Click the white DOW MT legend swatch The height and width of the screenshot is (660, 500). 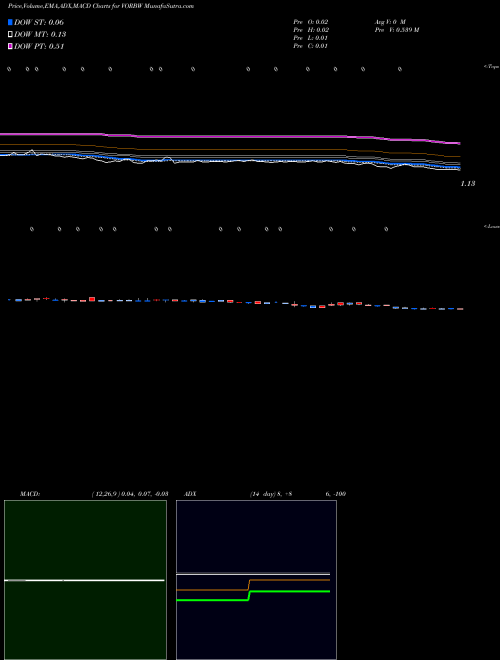click(x=10, y=35)
